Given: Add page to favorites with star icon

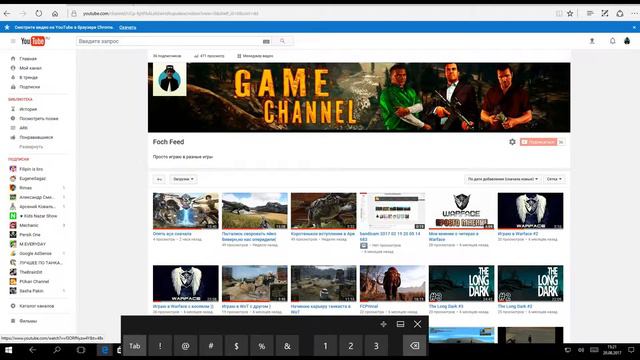Looking at the screenshot, I should click(570, 13).
